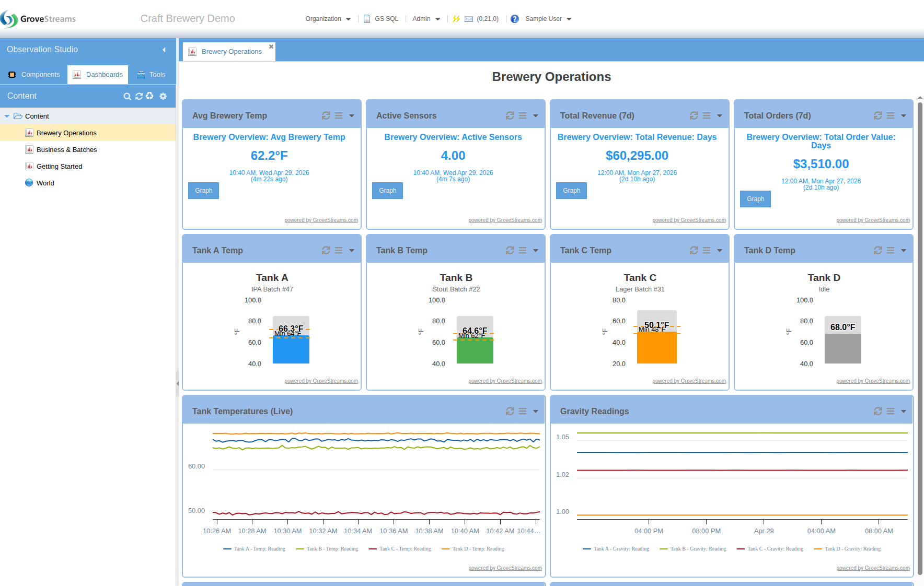
Task: Toggle Tank D - Temp: Reading legend
Action: [473, 549]
